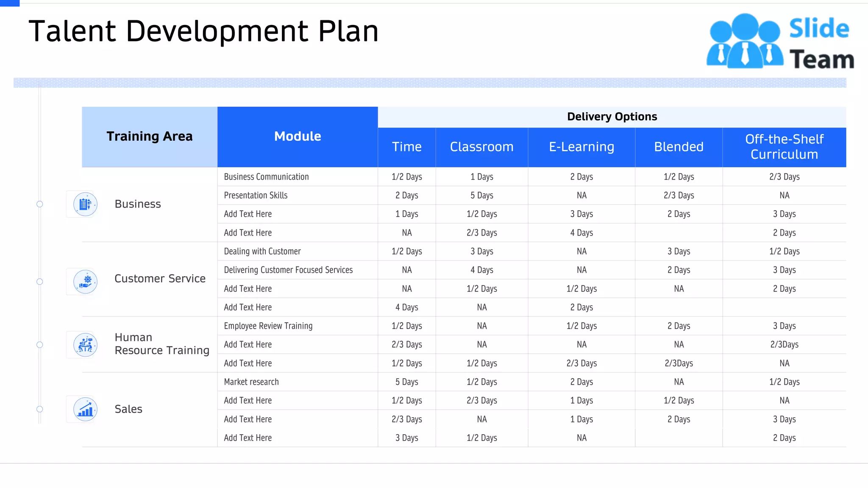Click the Employee Review Training cell
Viewport: 868px width, 488px height.
pos(298,326)
